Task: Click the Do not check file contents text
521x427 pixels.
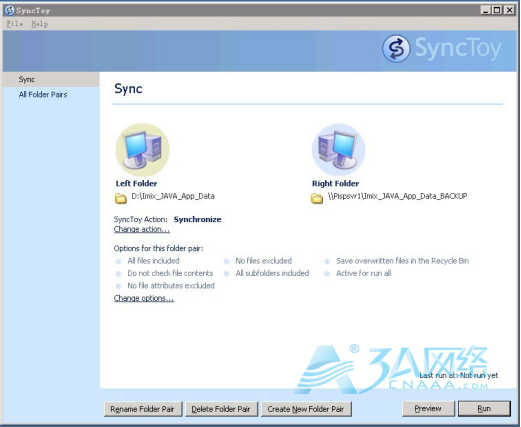Action: click(x=170, y=273)
